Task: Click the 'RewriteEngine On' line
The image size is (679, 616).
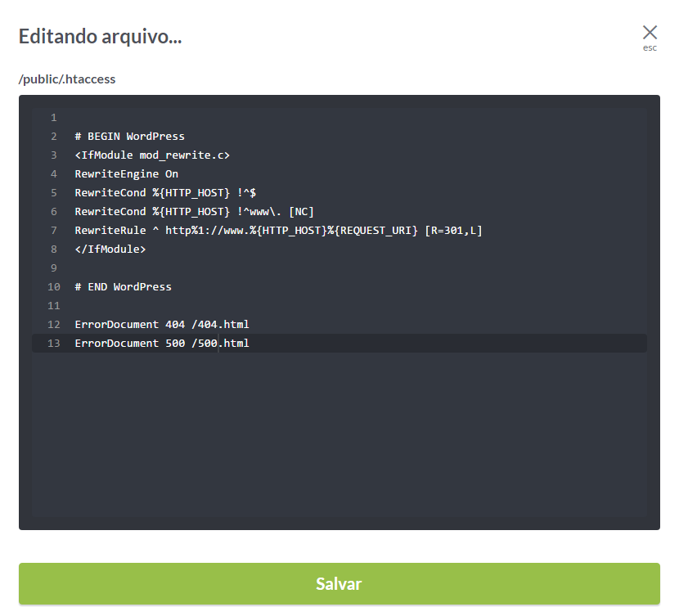Action: click(126, 174)
